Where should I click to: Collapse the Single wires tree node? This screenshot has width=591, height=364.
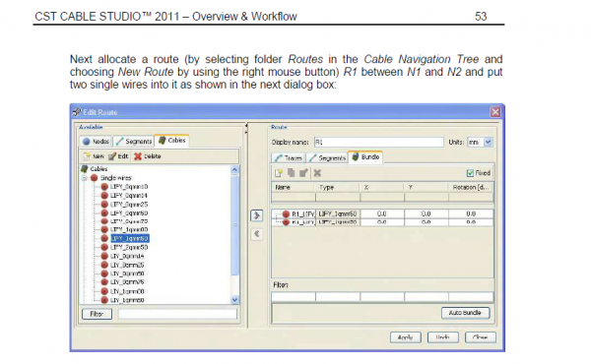point(85,178)
